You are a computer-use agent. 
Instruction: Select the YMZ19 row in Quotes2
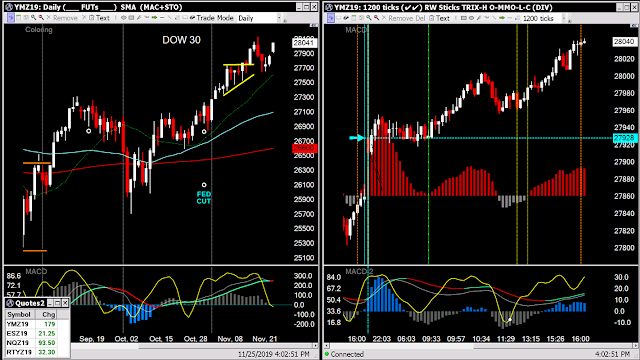tap(31, 324)
